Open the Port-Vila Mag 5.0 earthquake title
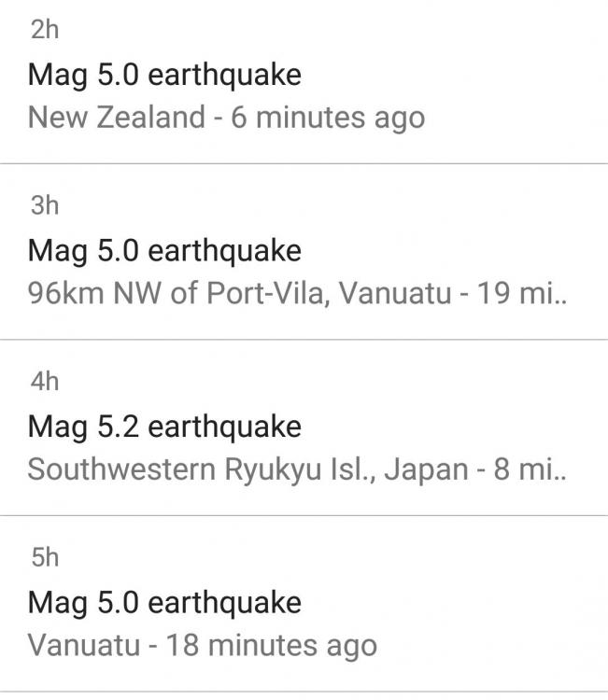 (x=164, y=250)
